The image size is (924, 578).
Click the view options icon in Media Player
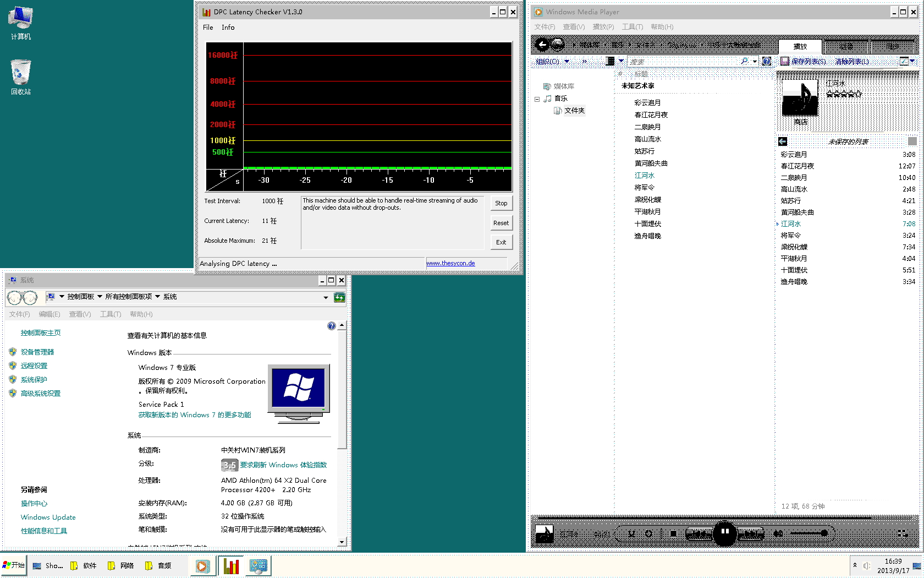(x=610, y=61)
